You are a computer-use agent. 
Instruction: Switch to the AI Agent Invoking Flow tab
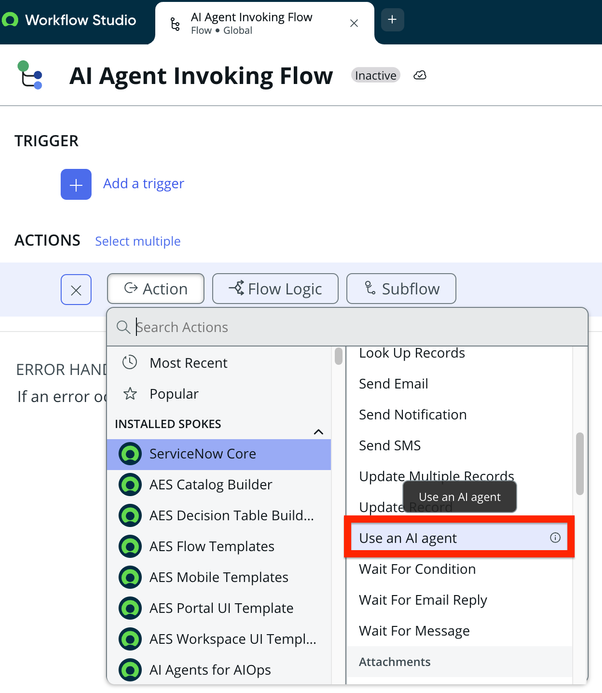pyautogui.click(x=264, y=23)
